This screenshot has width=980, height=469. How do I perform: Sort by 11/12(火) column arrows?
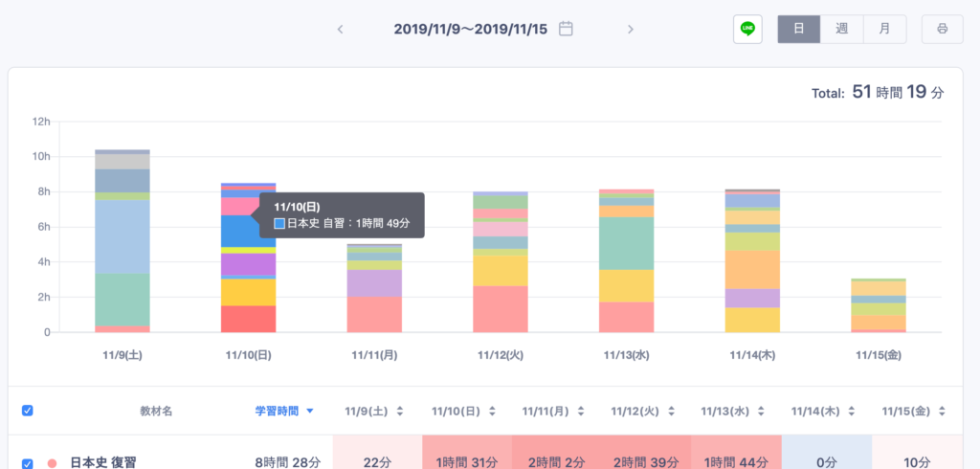tap(670, 411)
